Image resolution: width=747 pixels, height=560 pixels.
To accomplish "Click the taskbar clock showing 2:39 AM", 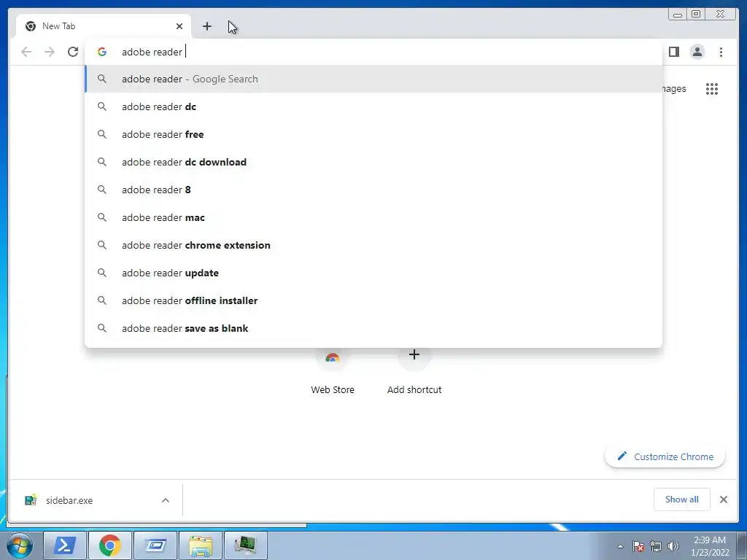I will 710,546.
